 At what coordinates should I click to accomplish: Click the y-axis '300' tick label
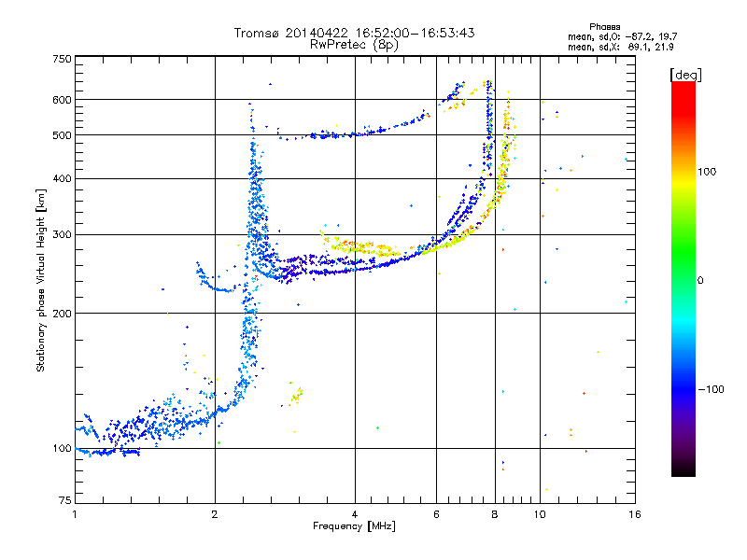tap(62, 234)
